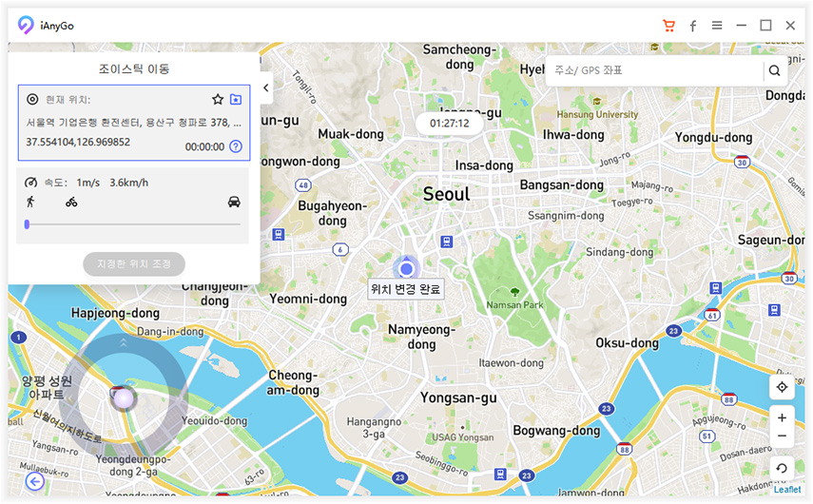
Task: Open the hamburger main menu
Action: 717,26
